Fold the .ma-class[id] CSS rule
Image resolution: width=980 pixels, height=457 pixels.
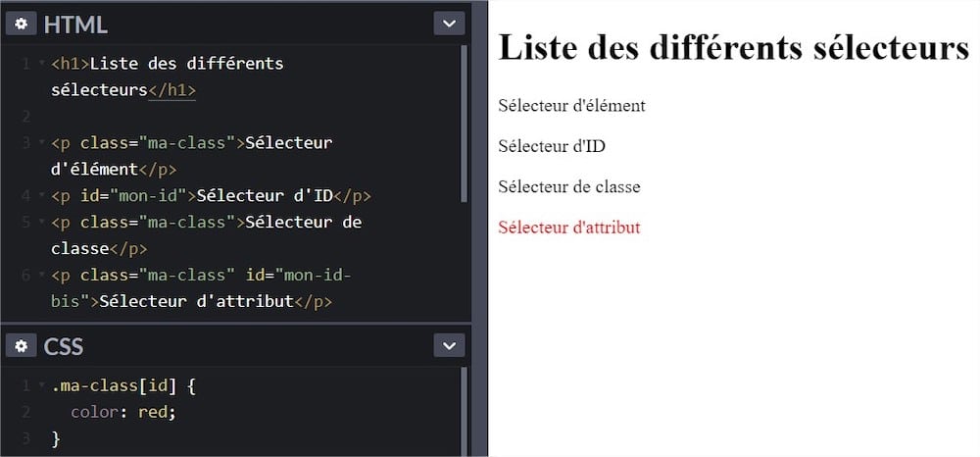(x=41, y=386)
